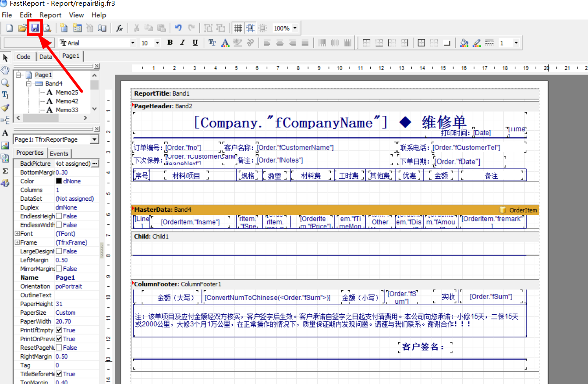Open the Report menu
This screenshot has height=384, width=588.
(50, 15)
